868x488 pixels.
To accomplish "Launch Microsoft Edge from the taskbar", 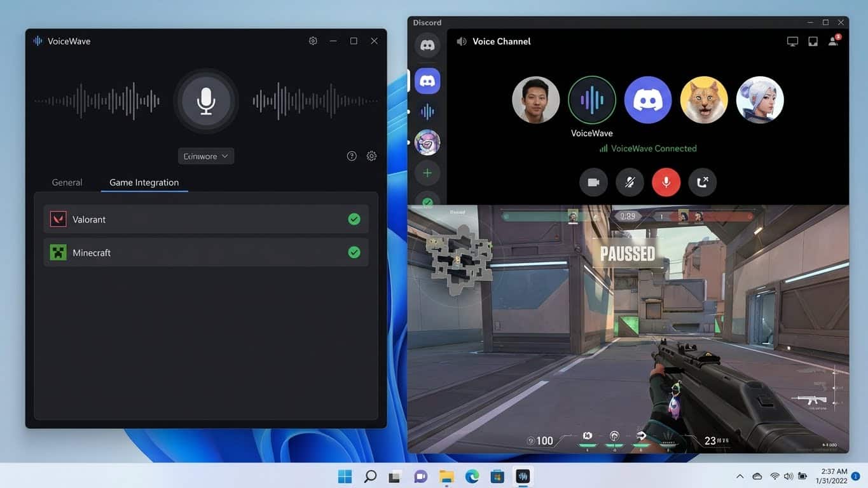I will (x=472, y=476).
